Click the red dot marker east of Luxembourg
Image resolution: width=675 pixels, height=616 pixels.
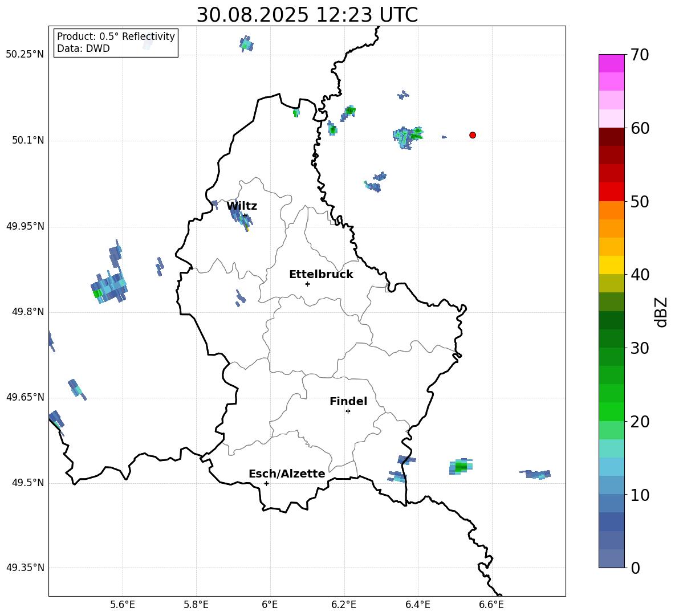(x=473, y=135)
